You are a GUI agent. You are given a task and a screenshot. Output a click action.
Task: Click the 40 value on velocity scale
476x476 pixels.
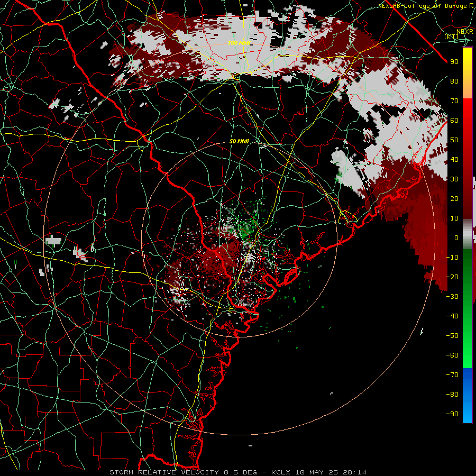(454, 159)
